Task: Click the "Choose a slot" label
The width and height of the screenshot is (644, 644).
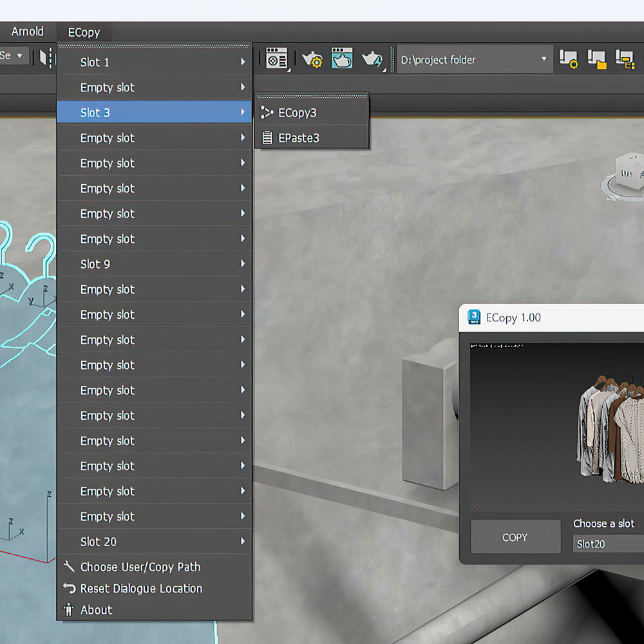Action: 603,523
